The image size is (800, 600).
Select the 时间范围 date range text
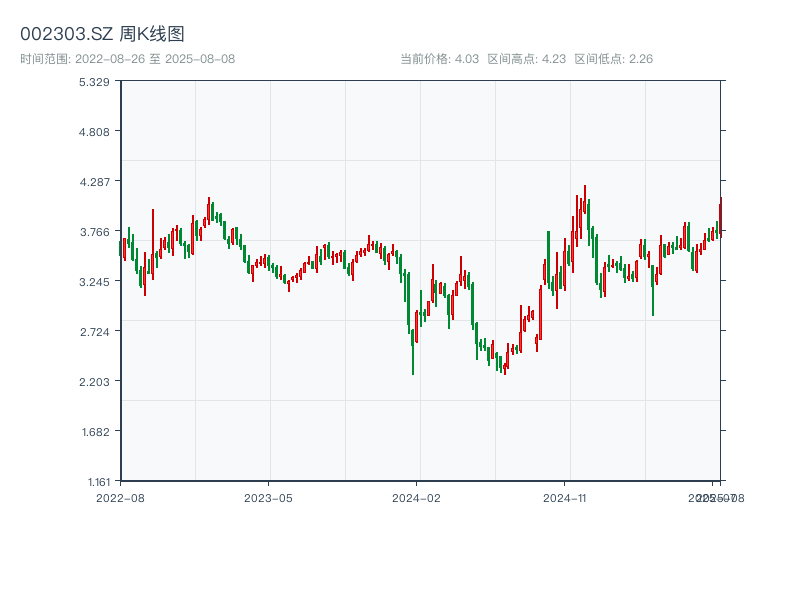click(x=127, y=59)
